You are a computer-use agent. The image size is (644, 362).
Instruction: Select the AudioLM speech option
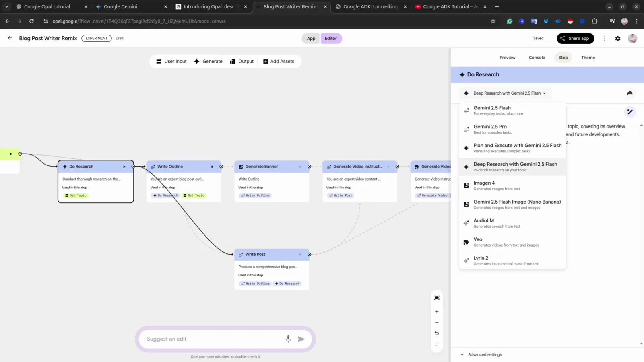512,223
